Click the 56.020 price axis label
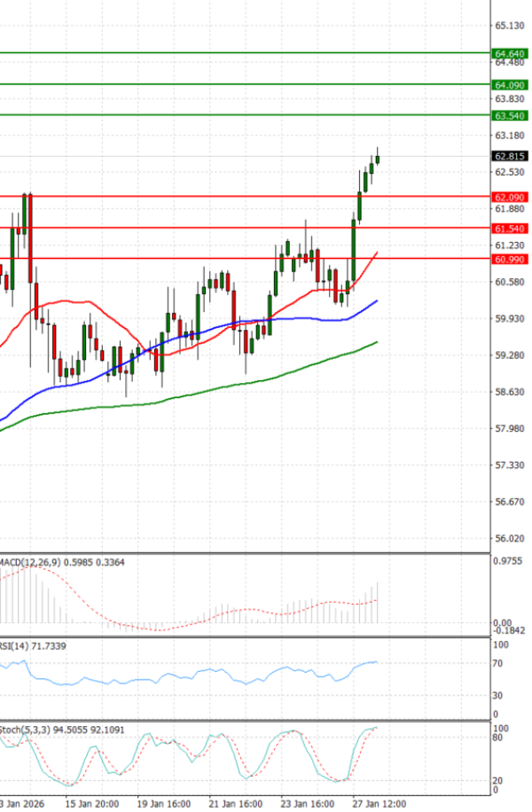Viewport: 532px width, 812px height. [x=510, y=538]
